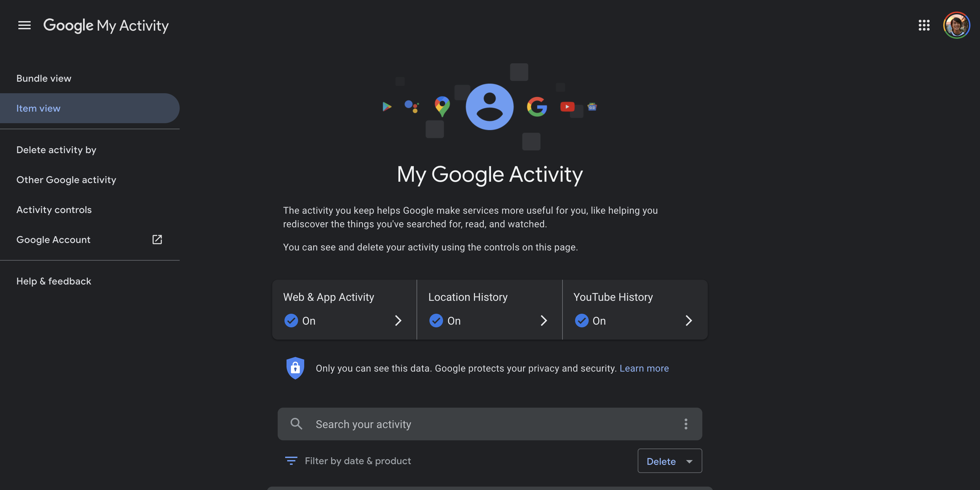The height and width of the screenshot is (490, 980).
Task: Expand the Web & App Activity section
Action: (397, 320)
